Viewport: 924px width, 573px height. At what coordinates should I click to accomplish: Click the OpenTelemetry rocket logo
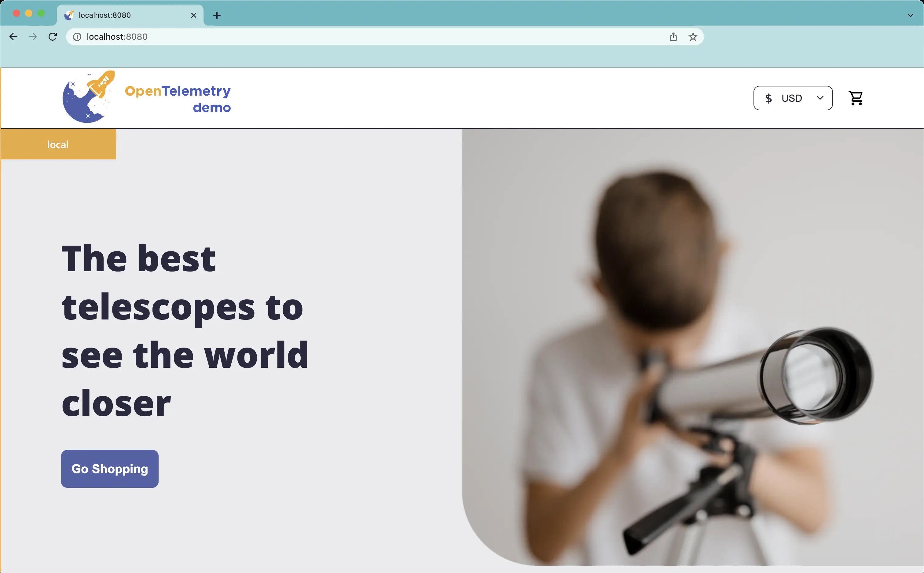click(x=88, y=97)
